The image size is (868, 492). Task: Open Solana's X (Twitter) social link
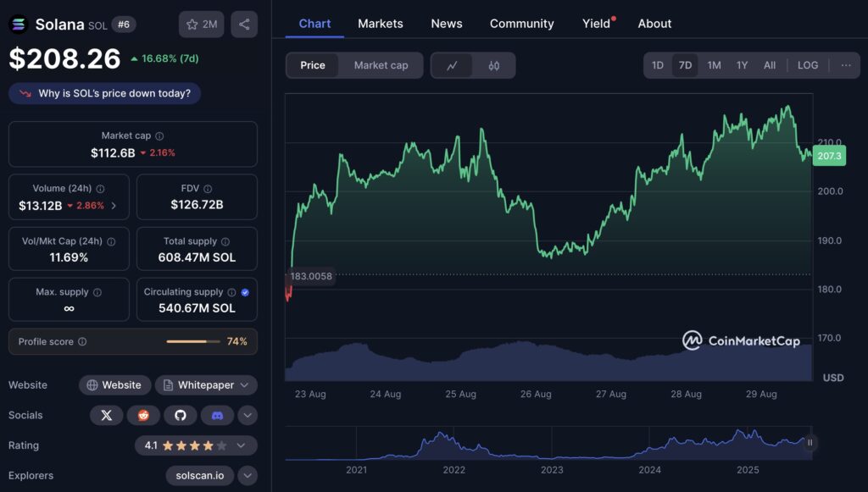106,415
